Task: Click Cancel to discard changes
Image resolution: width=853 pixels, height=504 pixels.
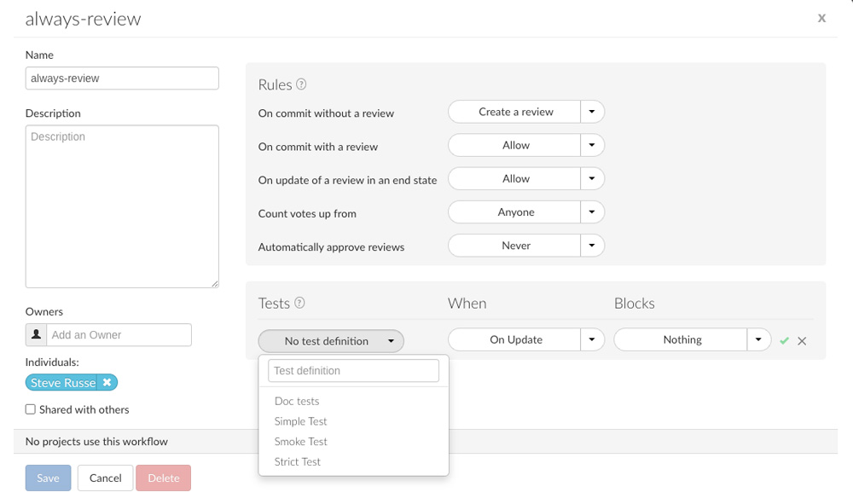Action: pos(105,478)
